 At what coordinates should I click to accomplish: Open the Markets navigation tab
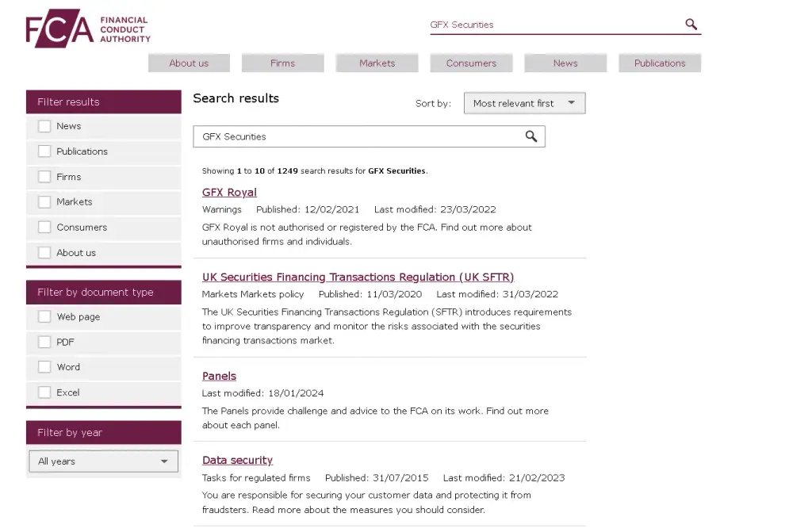pos(377,63)
